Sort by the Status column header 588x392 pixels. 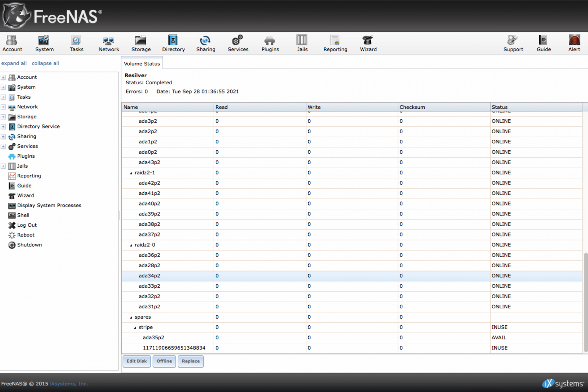[x=536, y=107]
